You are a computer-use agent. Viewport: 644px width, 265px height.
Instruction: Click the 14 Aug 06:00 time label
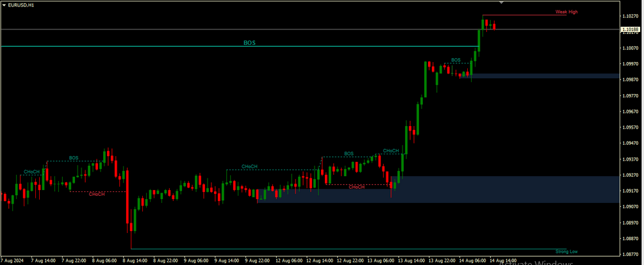[x=472, y=261]
